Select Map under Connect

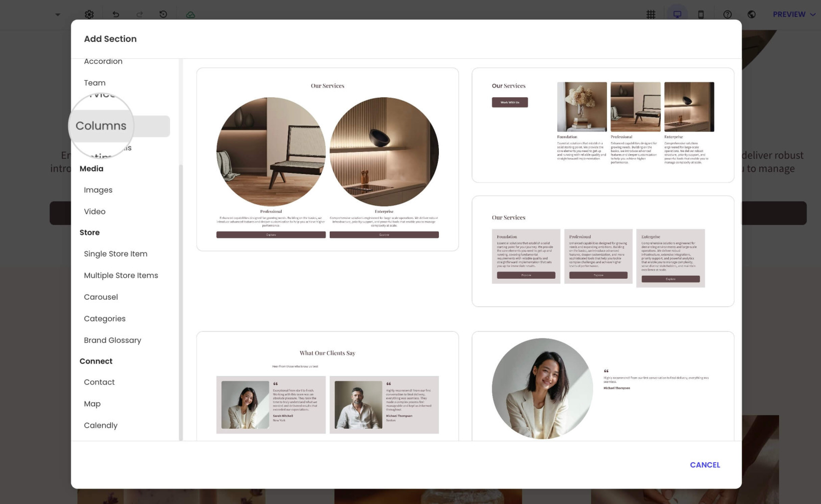point(92,404)
